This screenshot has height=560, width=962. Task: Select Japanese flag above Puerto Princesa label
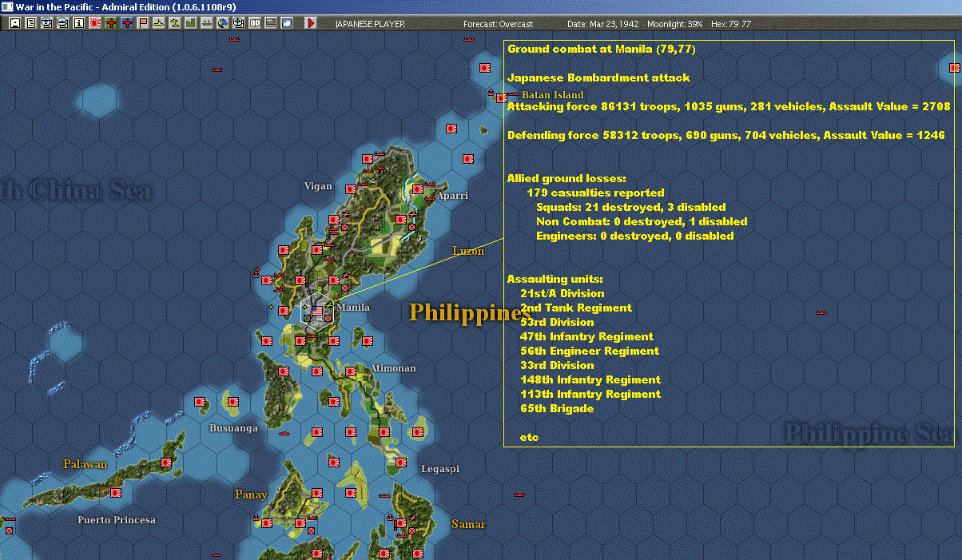(x=116, y=492)
